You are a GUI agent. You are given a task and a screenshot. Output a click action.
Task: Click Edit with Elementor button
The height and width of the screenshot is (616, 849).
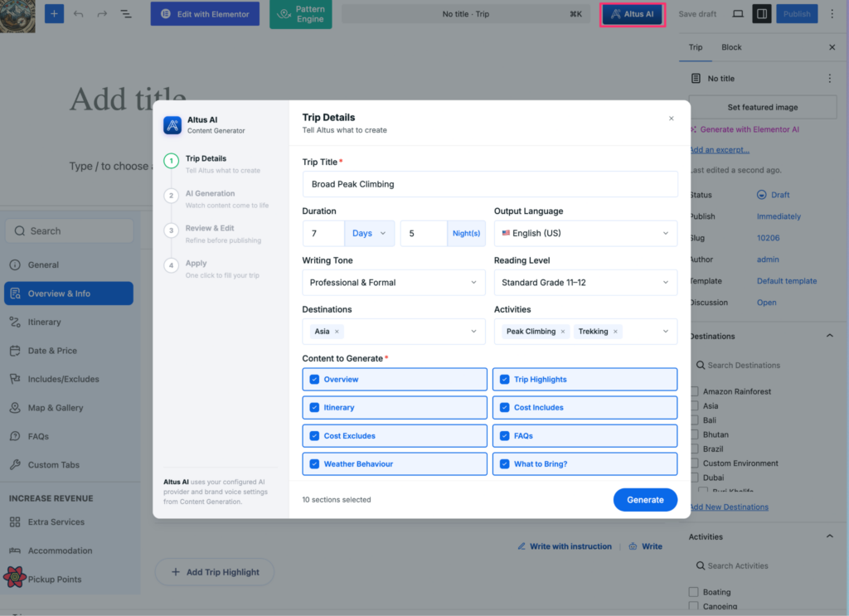tap(205, 13)
